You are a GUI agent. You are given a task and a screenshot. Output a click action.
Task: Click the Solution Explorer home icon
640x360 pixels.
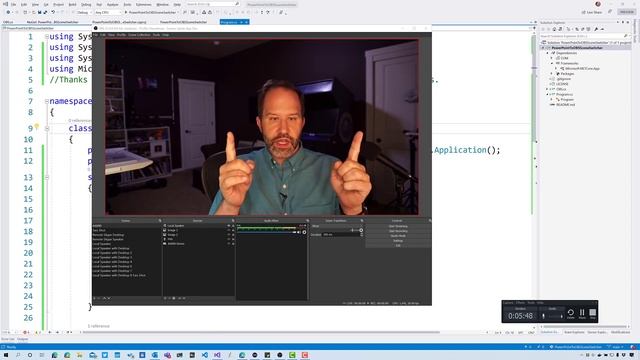click(554, 29)
